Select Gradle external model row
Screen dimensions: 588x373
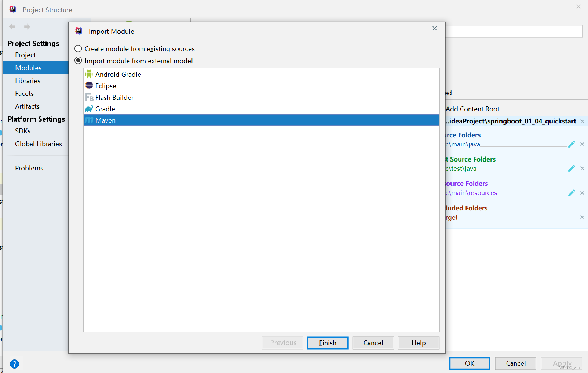(261, 109)
